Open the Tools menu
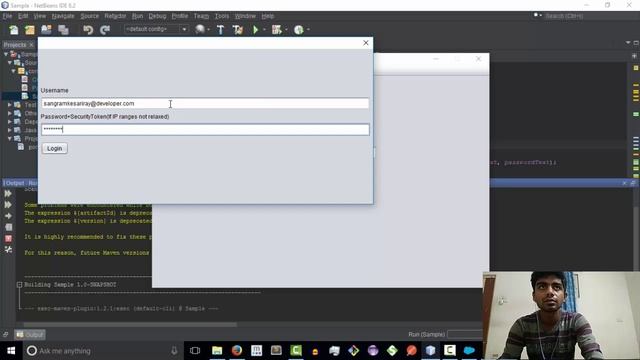Viewport: 640px width, 360px height. click(x=222, y=16)
